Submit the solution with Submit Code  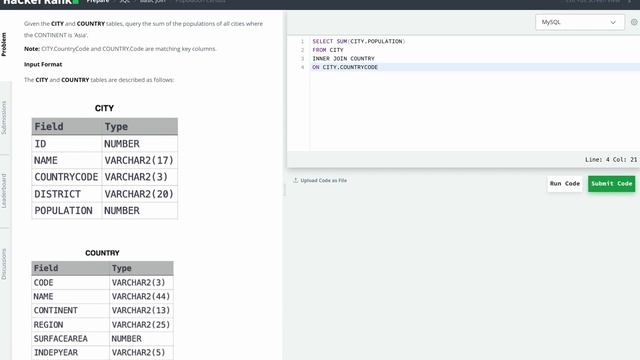point(611,184)
